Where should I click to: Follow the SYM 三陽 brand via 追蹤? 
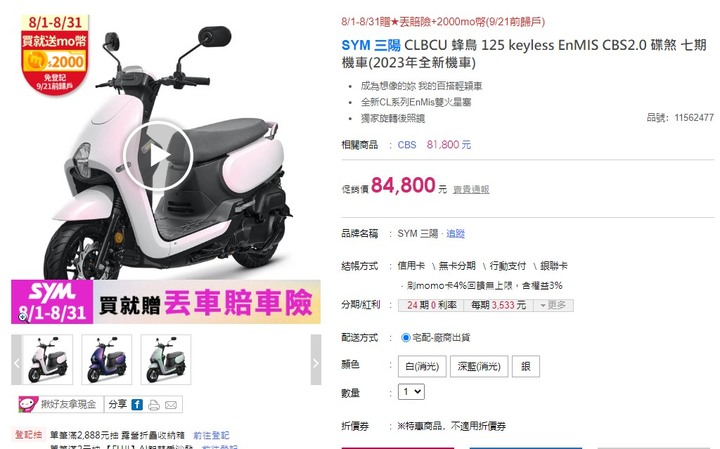[x=456, y=233]
